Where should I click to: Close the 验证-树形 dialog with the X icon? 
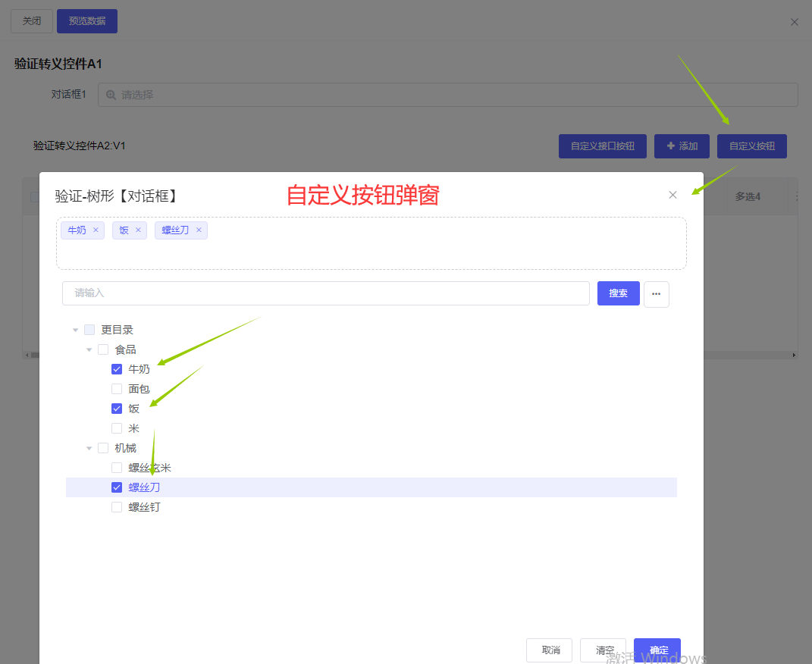click(x=672, y=195)
